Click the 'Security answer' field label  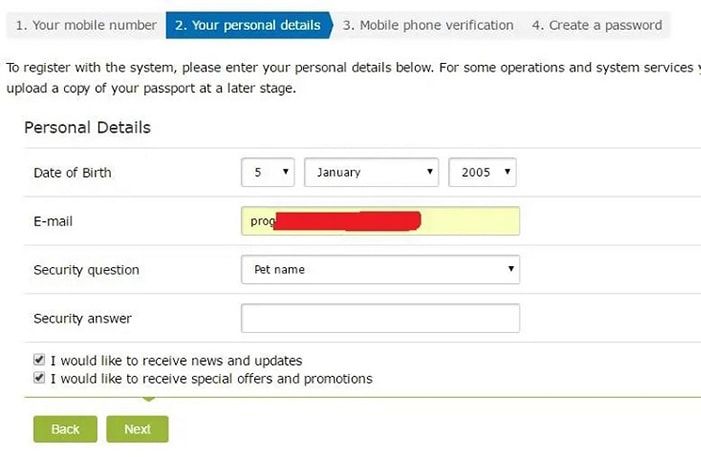click(x=83, y=318)
